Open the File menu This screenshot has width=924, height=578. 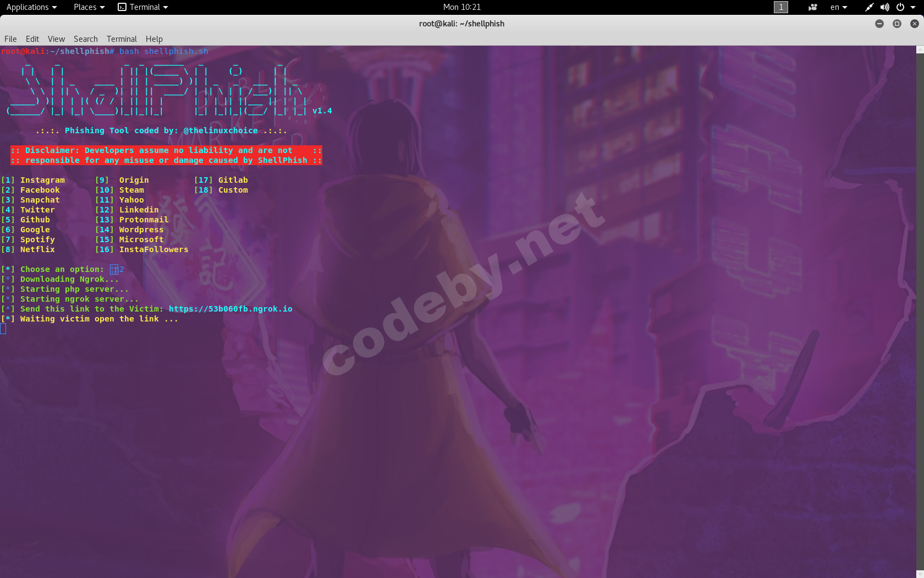click(10, 39)
